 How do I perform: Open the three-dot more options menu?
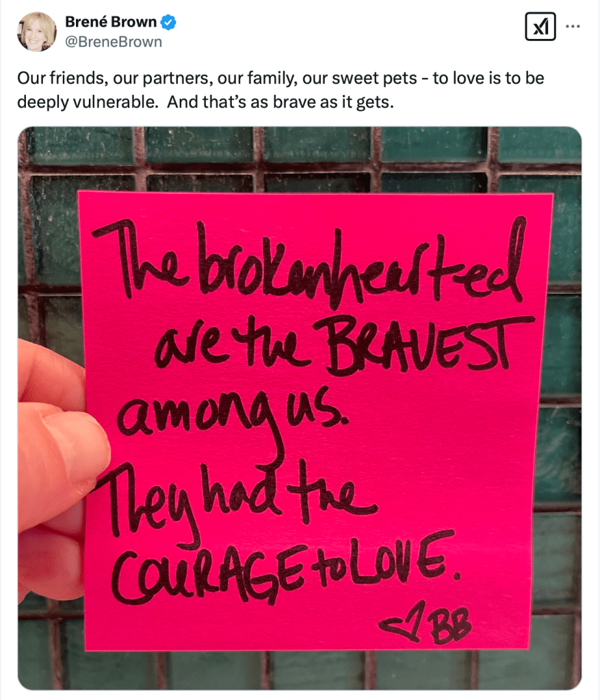(574, 27)
